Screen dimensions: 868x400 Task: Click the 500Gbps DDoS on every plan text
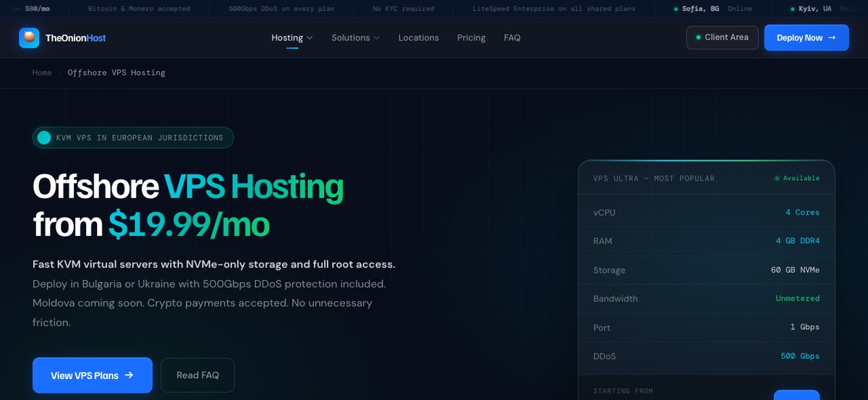(281, 9)
